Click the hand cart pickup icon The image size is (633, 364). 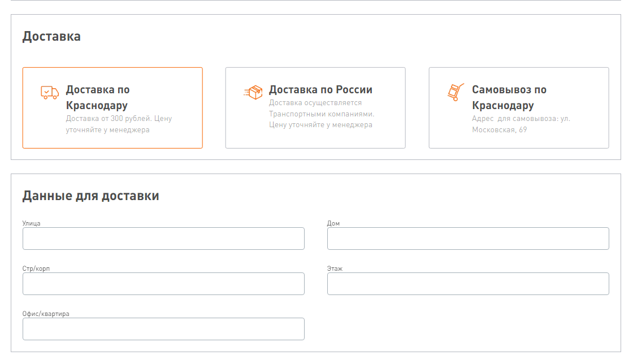456,92
